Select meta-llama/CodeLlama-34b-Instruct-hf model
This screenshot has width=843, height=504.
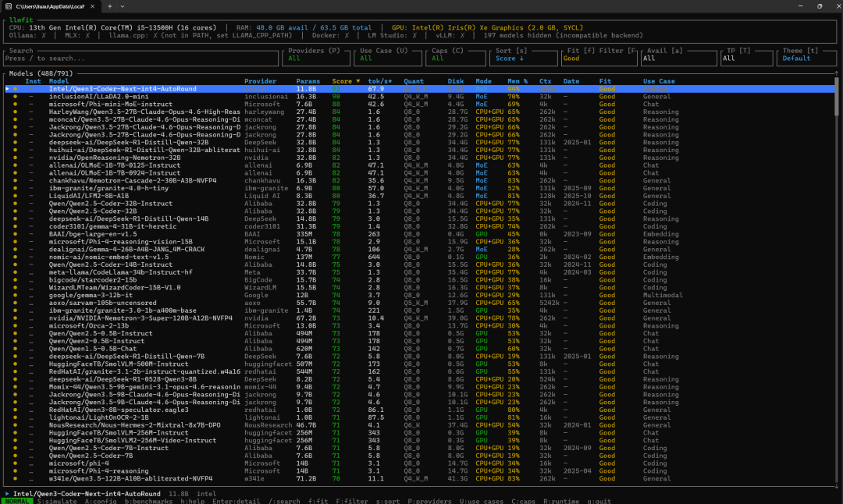[120, 272]
